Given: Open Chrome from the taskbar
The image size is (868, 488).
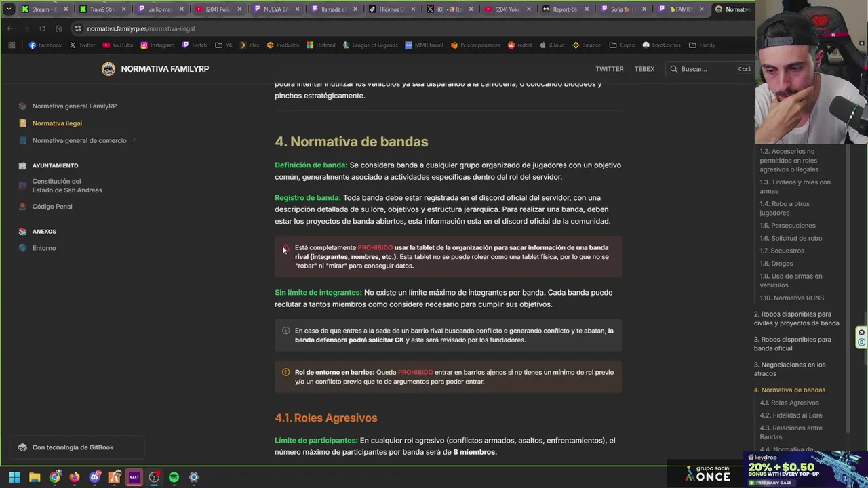Looking at the screenshot, I should pos(55,477).
